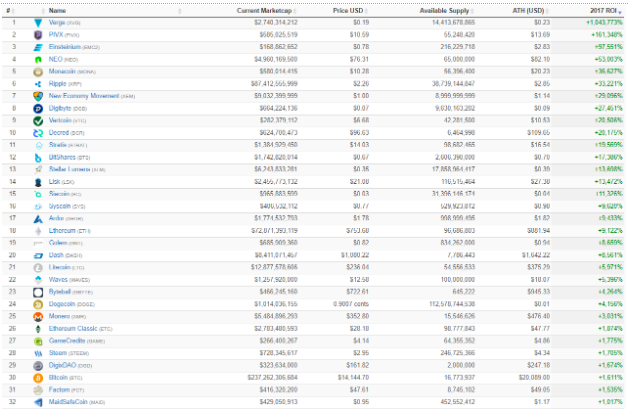Click the BitShares logo icon
628x413 pixels.
[x=38, y=158]
